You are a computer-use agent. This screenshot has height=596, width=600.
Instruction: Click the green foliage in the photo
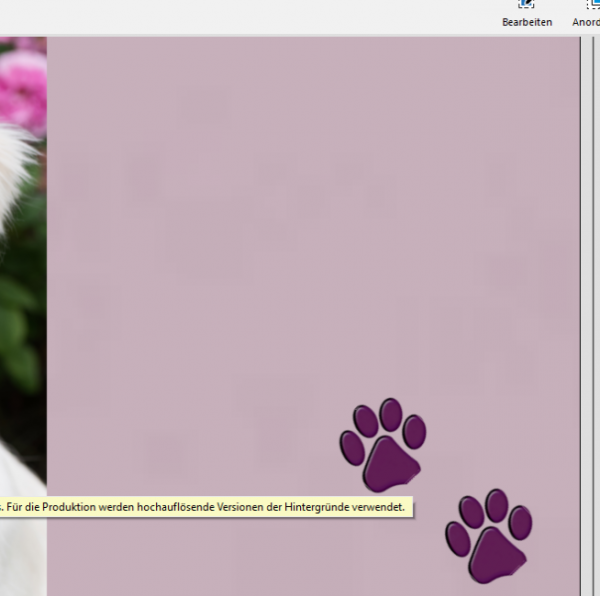click(x=20, y=330)
